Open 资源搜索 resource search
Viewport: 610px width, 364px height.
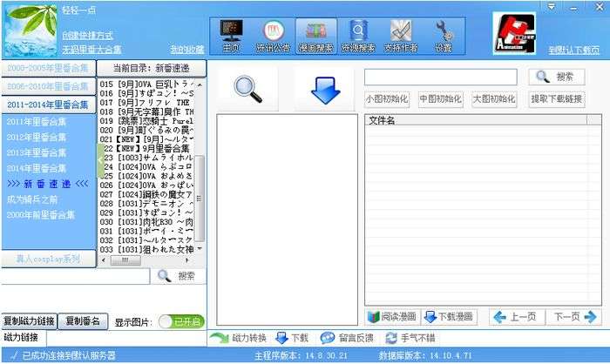coord(358,36)
